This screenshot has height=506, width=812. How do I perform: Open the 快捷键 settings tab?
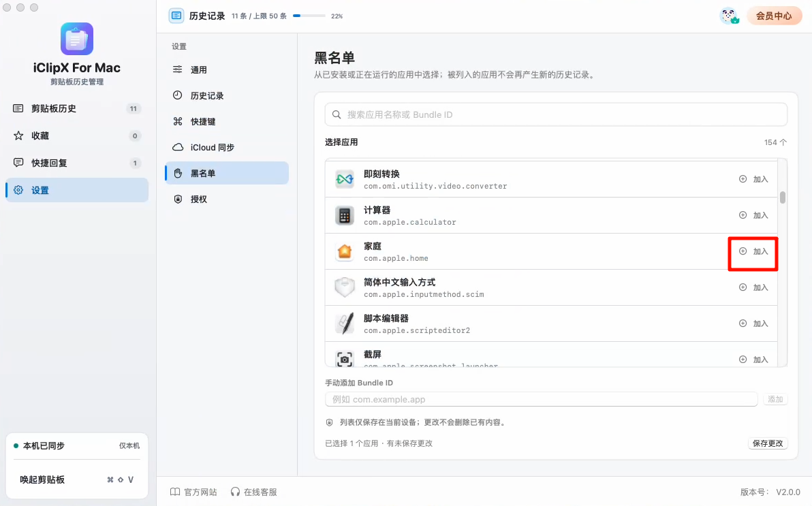(227, 122)
